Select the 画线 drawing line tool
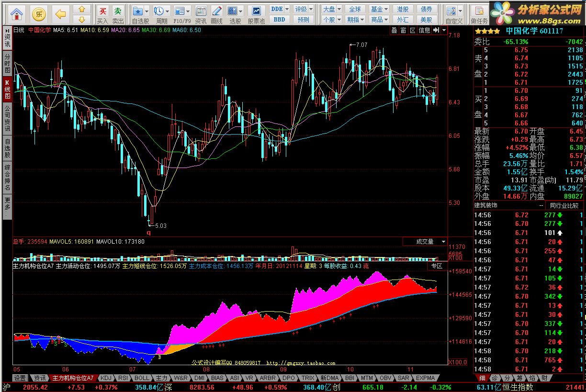The height and width of the screenshot is (392, 586). pyautogui.click(x=217, y=15)
